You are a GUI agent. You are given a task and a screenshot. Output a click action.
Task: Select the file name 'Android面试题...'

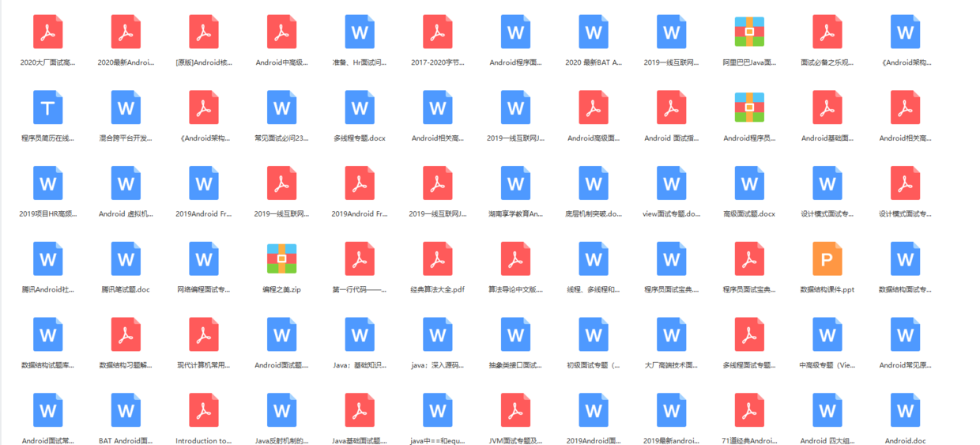[x=281, y=366]
